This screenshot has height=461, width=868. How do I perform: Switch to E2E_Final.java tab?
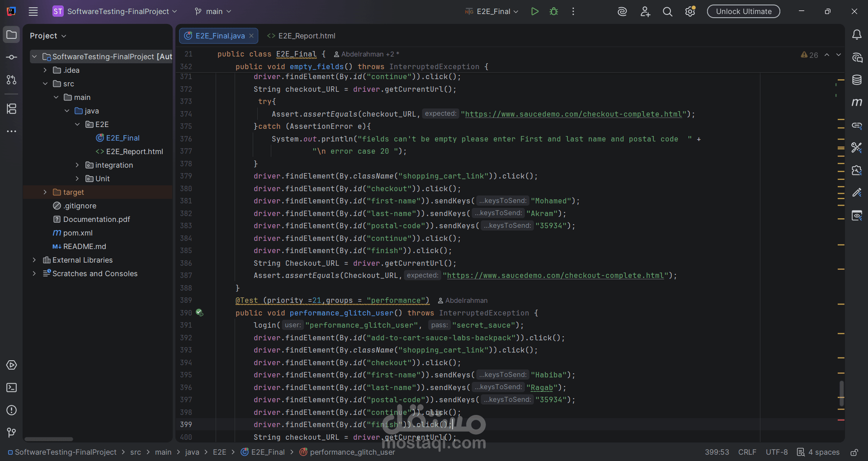coord(219,36)
